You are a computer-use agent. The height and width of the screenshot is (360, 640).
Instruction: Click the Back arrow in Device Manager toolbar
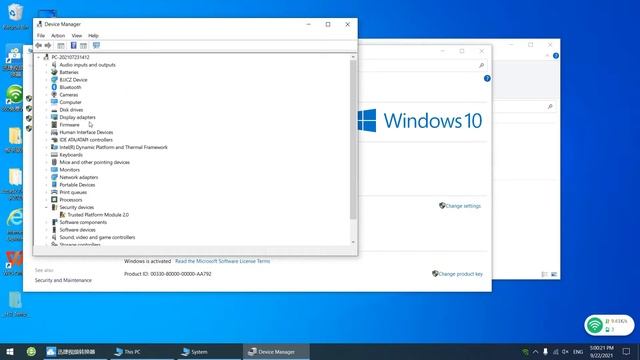point(39,46)
